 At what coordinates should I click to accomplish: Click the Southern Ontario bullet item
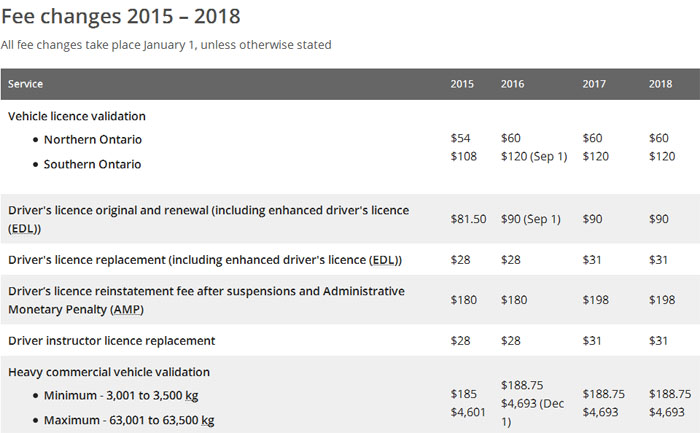[x=92, y=164]
